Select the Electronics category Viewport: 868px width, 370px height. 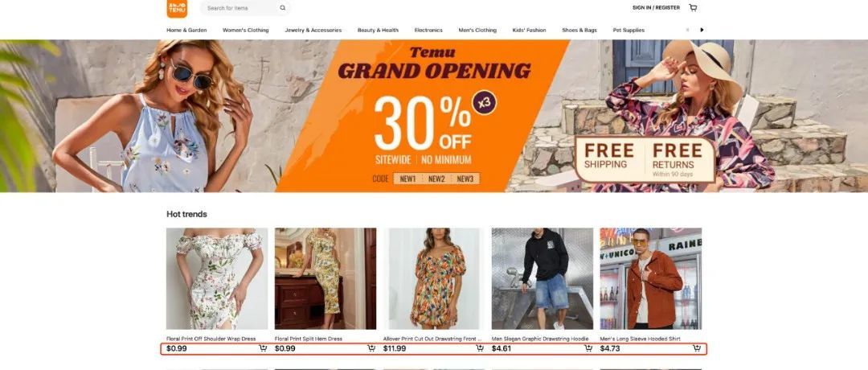click(428, 30)
